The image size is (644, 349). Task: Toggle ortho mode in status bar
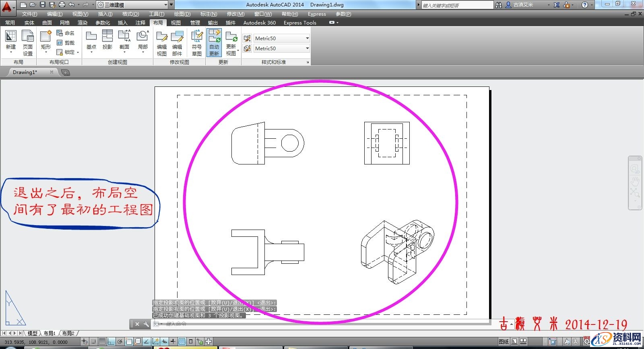click(111, 342)
